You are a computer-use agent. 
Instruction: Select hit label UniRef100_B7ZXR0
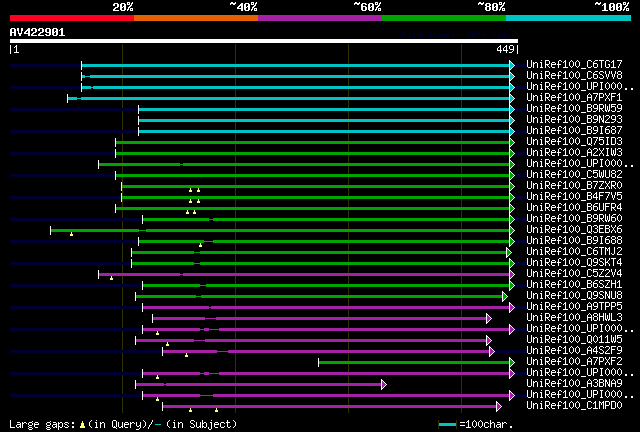574,185
